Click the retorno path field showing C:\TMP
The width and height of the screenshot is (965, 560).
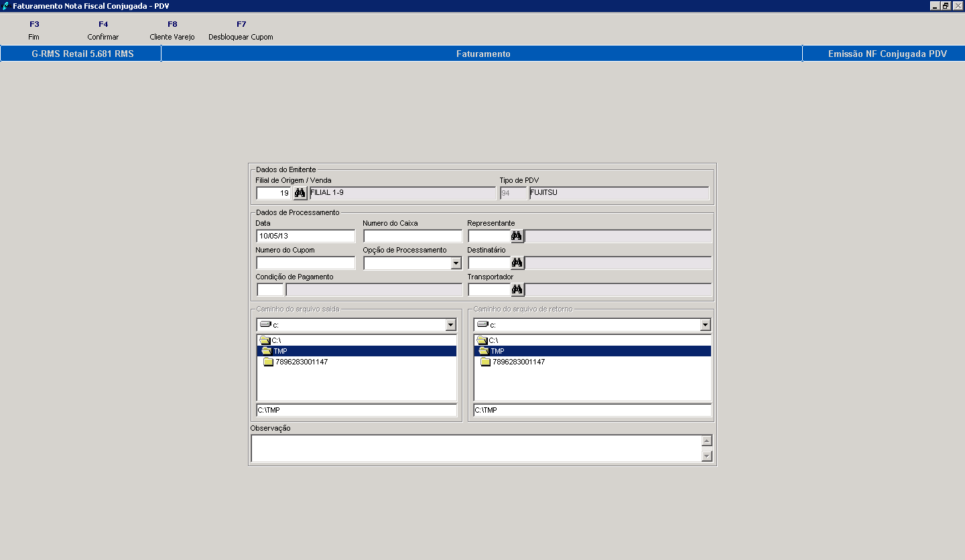(x=592, y=410)
